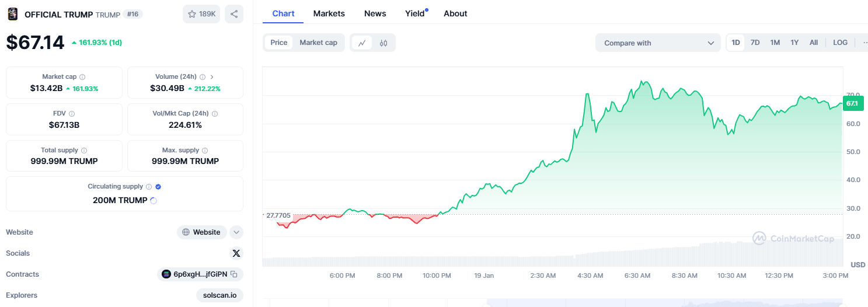Click the USD currency label
Viewport: 868px width, 307px height.
pyautogui.click(x=857, y=265)
